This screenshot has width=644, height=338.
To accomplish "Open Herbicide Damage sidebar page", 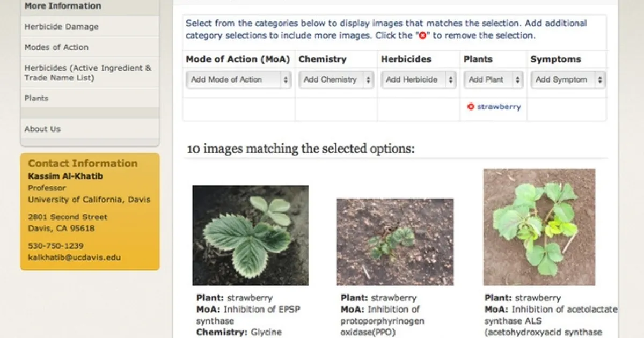I will tap(61, 27).
